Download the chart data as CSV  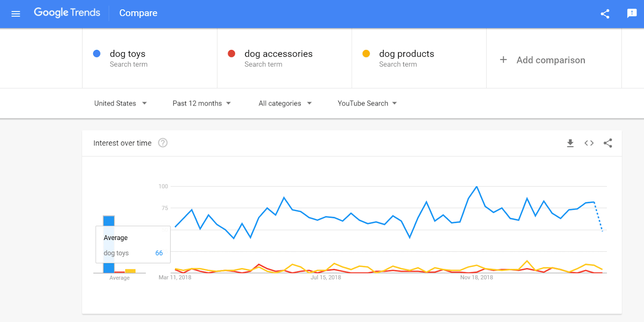coord(570,143)
